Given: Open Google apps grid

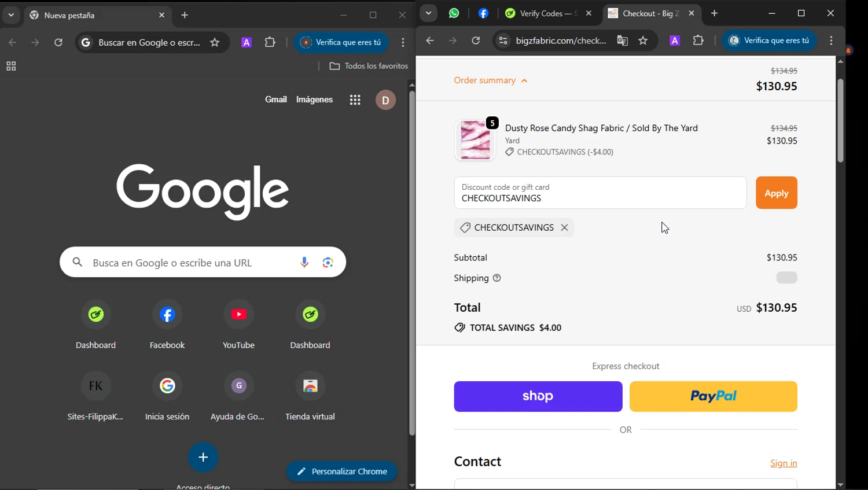Looking at the screenshot, I should pos(355,100).
